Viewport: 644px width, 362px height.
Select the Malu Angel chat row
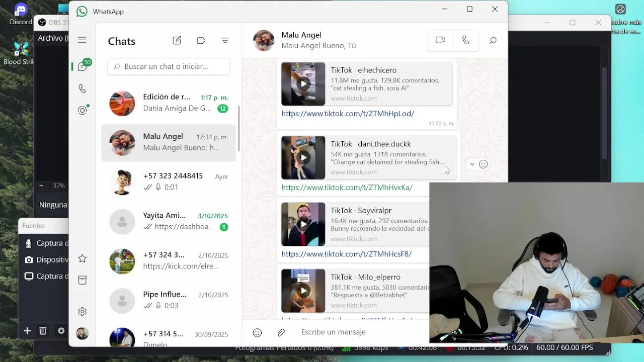click(x=169, y=143)
